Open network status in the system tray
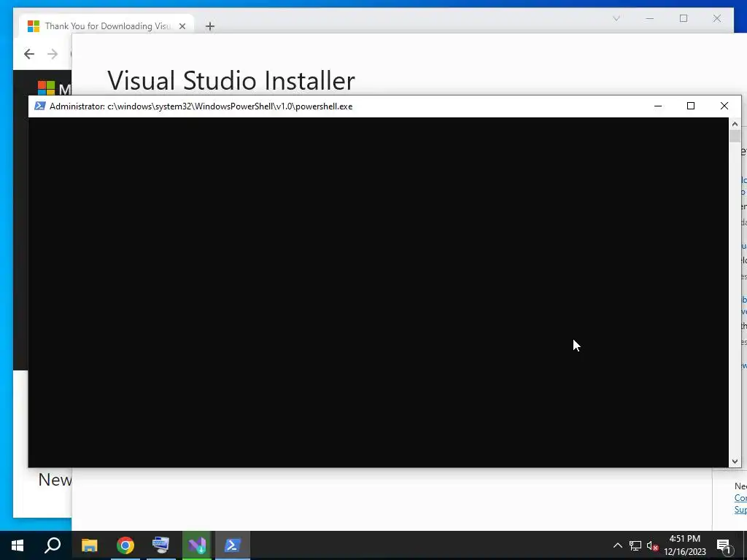This screenshot has height=560, width=747. [635, 545]
